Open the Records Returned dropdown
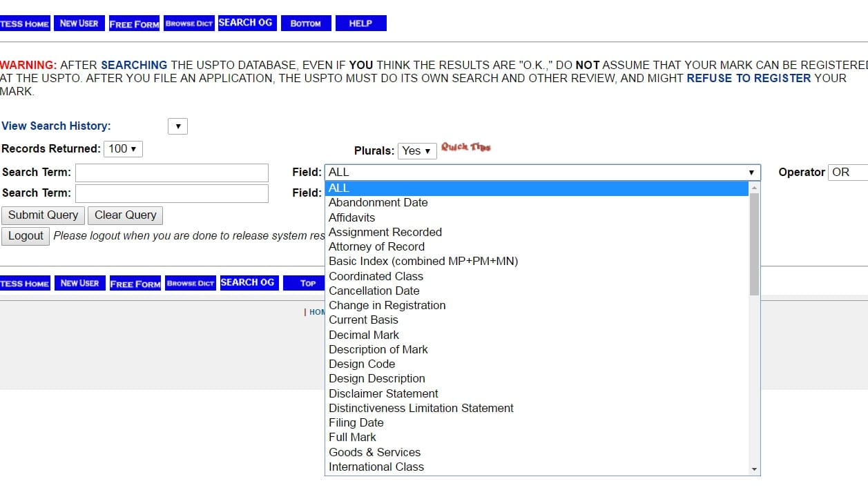Image resolution: width=868 pixels, height=499 pixels. 124,149
